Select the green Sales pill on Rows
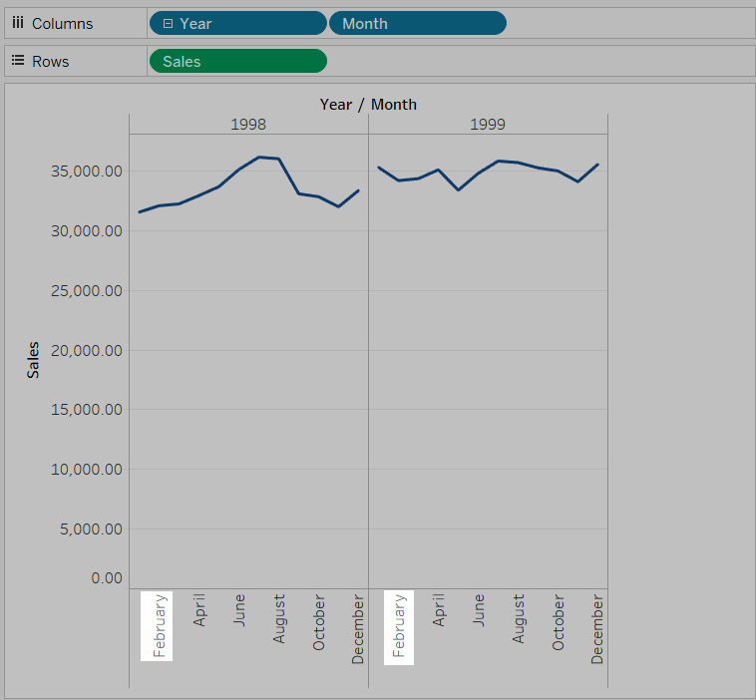The image size is (756, 700). pyautogui.click(x=237, y=61)
